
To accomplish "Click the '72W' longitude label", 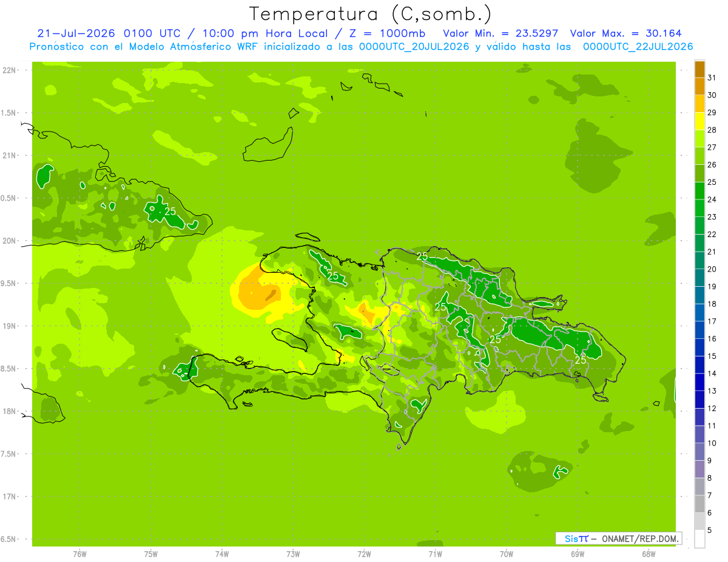I will point(364,554).
